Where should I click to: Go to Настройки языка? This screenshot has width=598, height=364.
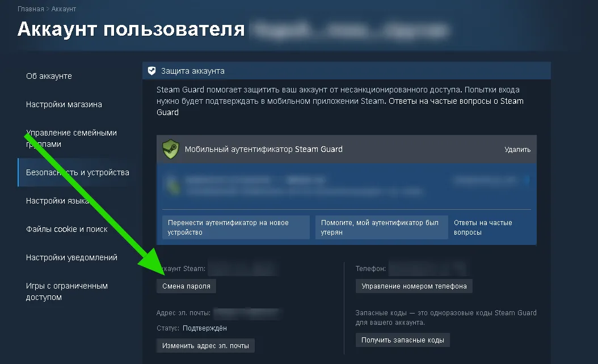tap(57, 201)
